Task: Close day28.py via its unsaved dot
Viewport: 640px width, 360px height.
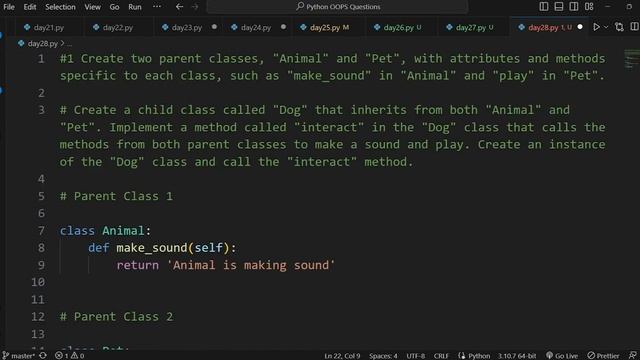Action: point(580,27)
